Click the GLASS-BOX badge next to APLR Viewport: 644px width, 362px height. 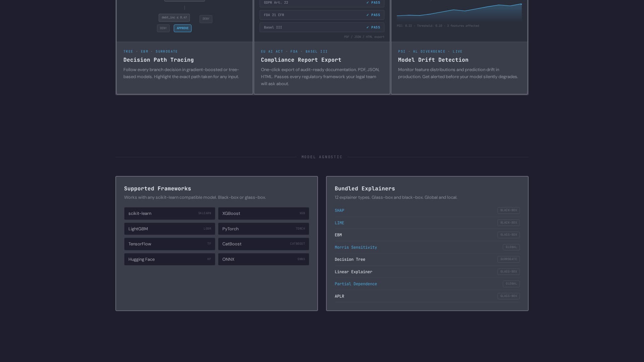click(508, 296)
